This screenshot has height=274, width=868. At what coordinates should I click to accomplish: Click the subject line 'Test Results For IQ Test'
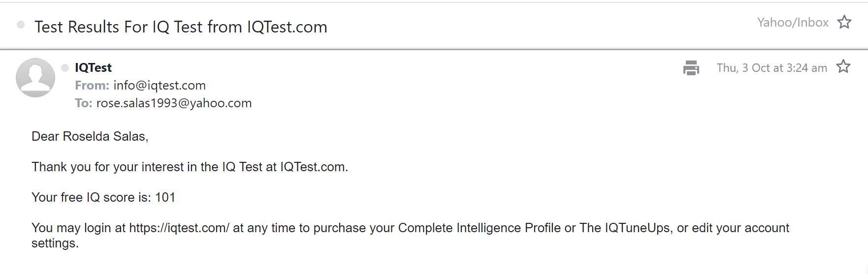pos(181,27)
